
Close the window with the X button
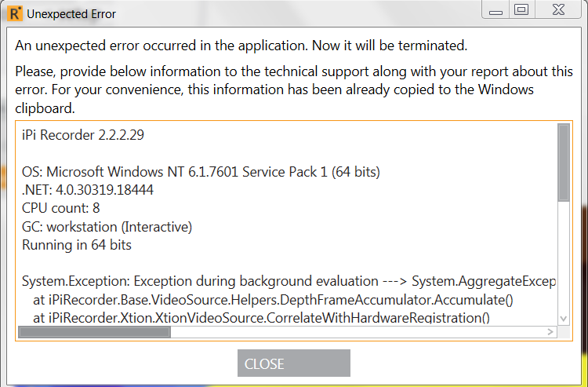click(x=558, y=9)
